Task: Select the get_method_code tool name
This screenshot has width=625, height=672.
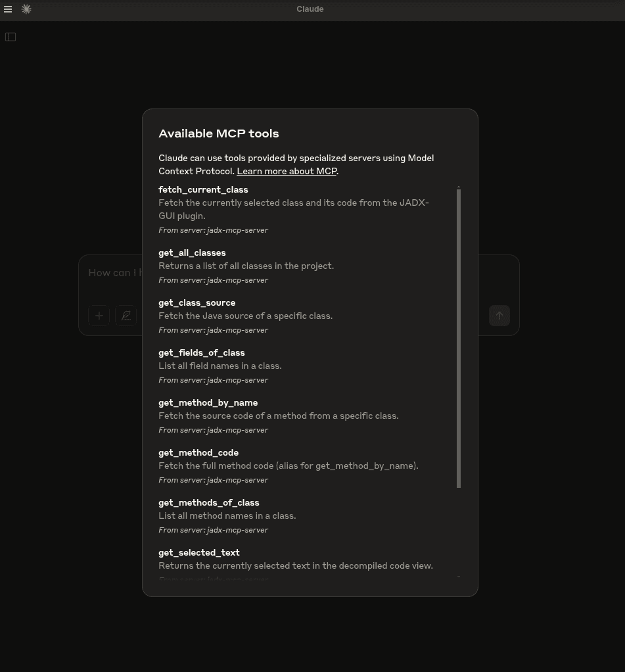Action: 198,452
